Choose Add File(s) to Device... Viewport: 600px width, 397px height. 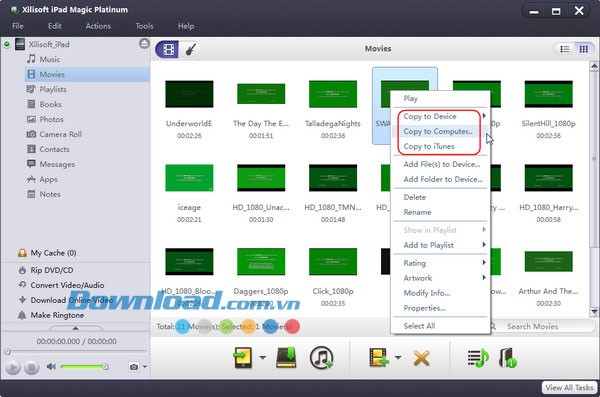tap(440, 164)
